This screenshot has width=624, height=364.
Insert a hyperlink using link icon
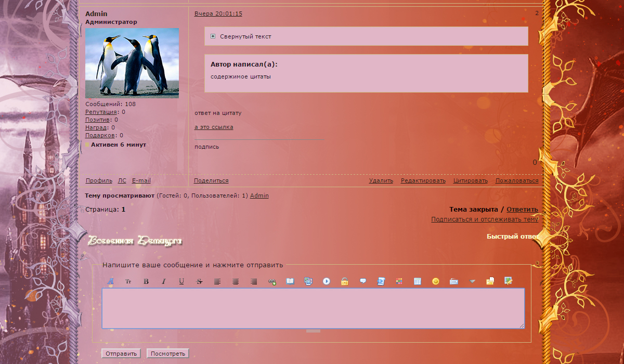[x=272, y=281]
